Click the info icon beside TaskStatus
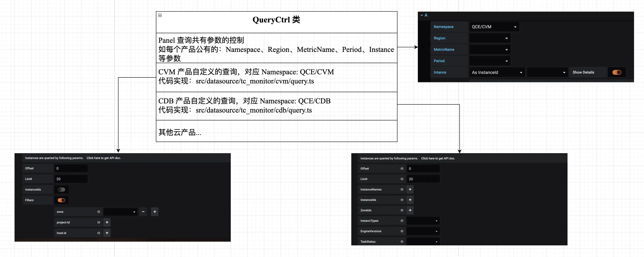The image size is (644, 257). click(x=402, y=241)
